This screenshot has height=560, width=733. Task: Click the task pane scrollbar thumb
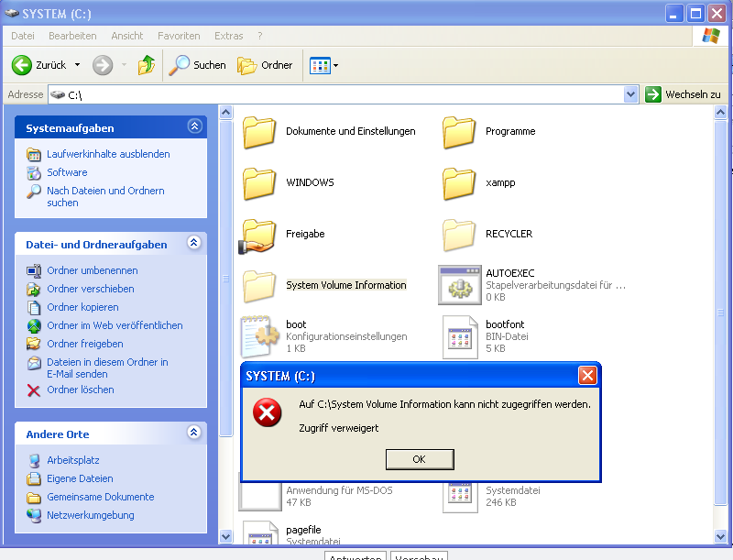[225, 278]
